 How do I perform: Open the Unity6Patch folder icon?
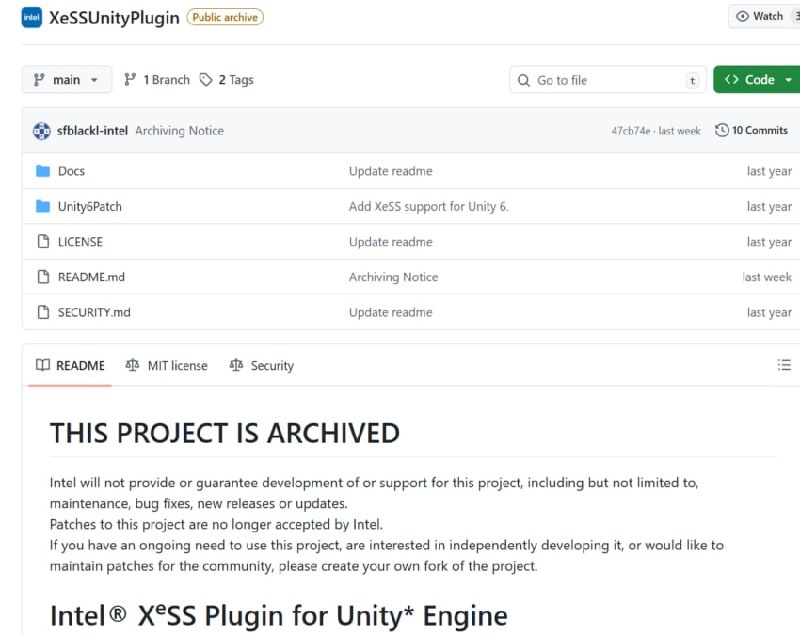[43, 207]
